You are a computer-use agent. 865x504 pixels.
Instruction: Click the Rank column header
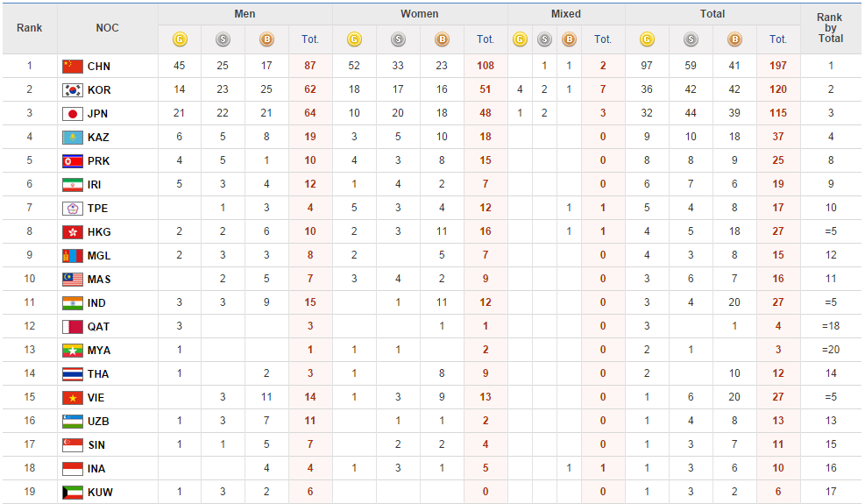[29, 28]
